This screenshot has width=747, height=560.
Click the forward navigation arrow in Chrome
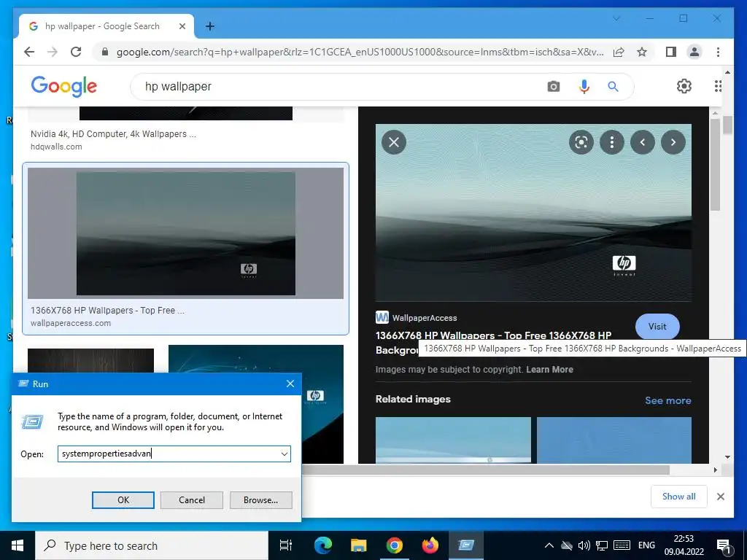click(x=53, y=52)
